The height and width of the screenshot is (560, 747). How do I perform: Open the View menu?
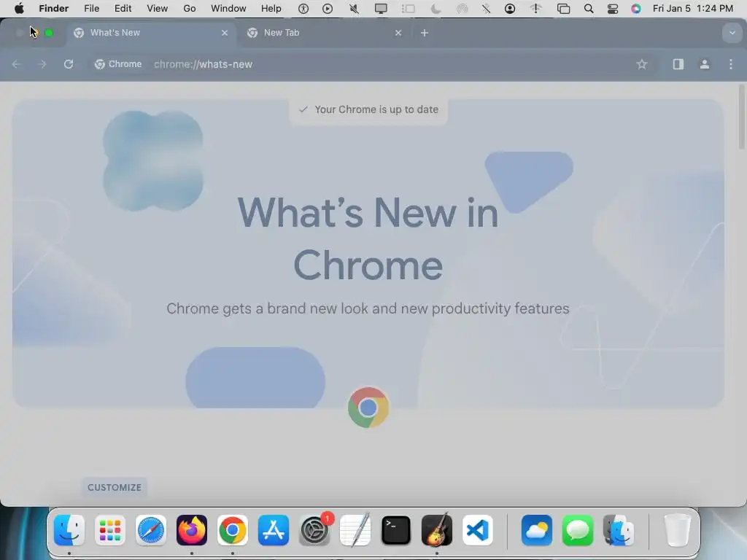coord(158,9)
